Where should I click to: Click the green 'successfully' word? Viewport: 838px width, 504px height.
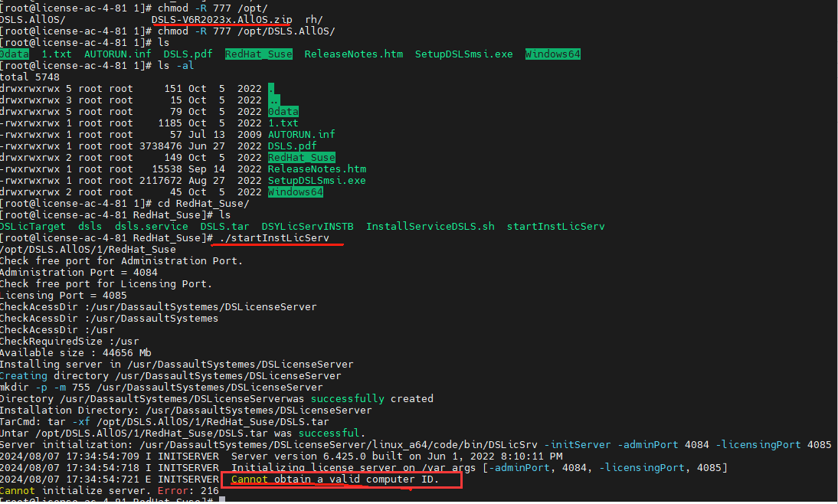point(348,399)
